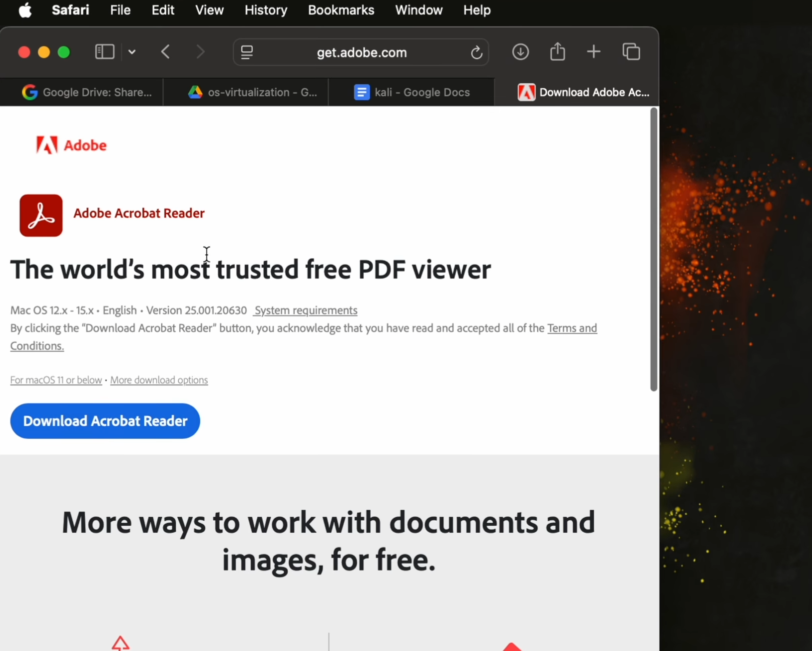The image size is (812, 651).
Task: Open a new tab with plus icon
Action: [594, 51]
